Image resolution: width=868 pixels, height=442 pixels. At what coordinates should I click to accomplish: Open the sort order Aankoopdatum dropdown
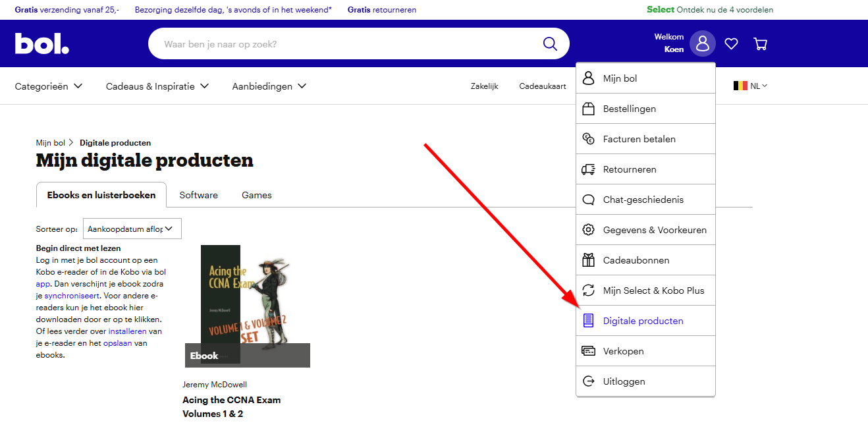132,229
